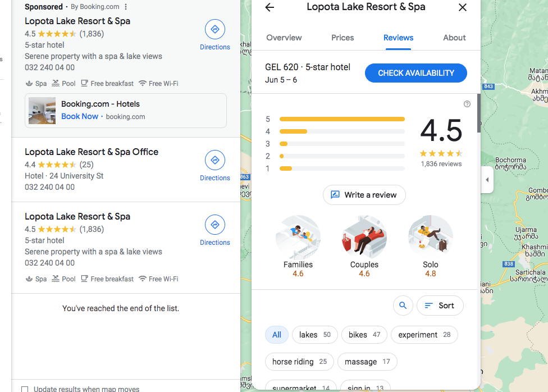This screenshot has width=548, height=392.
Task: Click the rating help question mark icon
Action: pyautogui.click(x=467, y=104)
